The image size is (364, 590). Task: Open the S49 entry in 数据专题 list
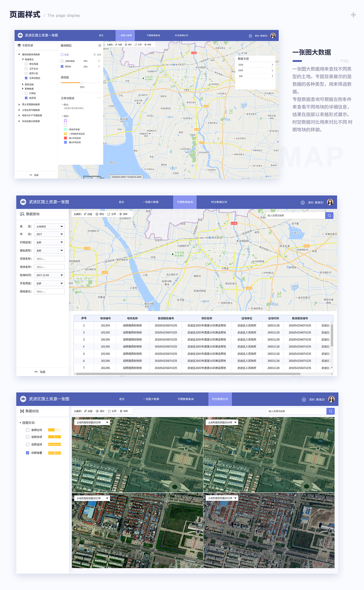[x=255, y=76]
